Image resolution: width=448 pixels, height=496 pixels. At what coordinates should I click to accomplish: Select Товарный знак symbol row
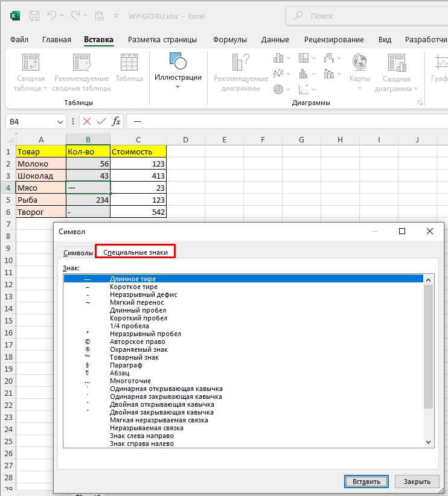(243, 357)
